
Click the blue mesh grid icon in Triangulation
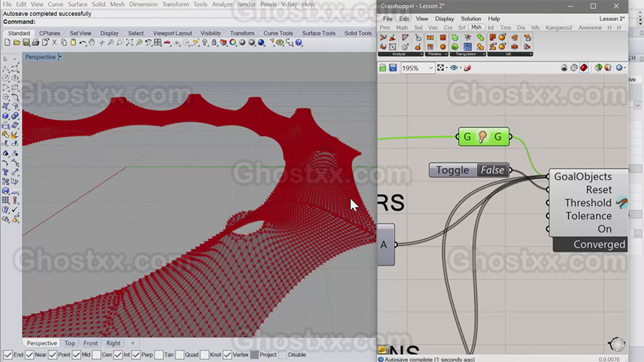click(468, 46)
